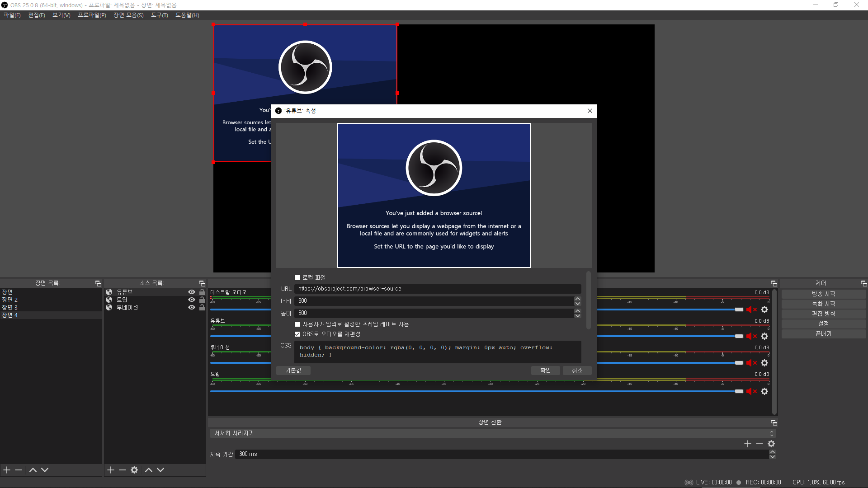Enable 로컬 파일 checkbox
868x488 pixels.
297,278
